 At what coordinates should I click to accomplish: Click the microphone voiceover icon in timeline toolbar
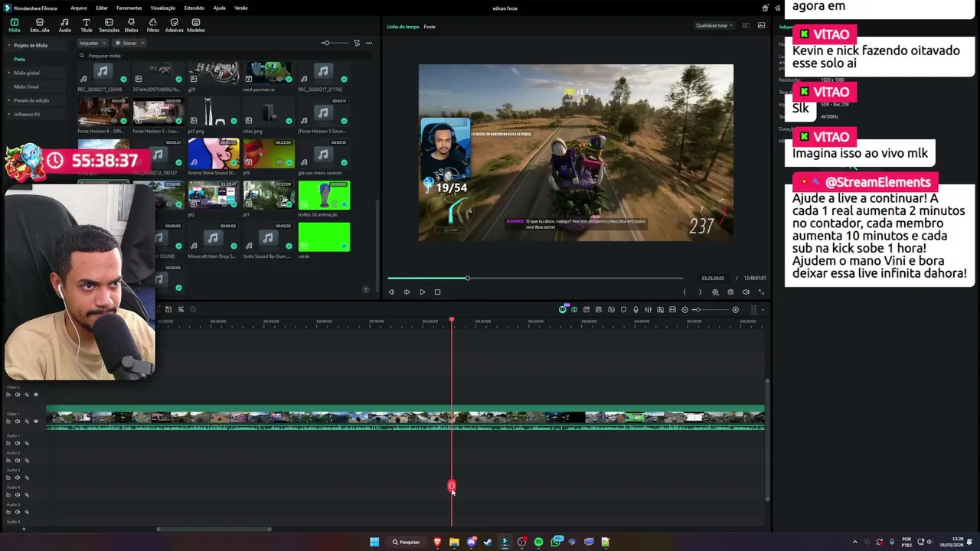point(635,309)
